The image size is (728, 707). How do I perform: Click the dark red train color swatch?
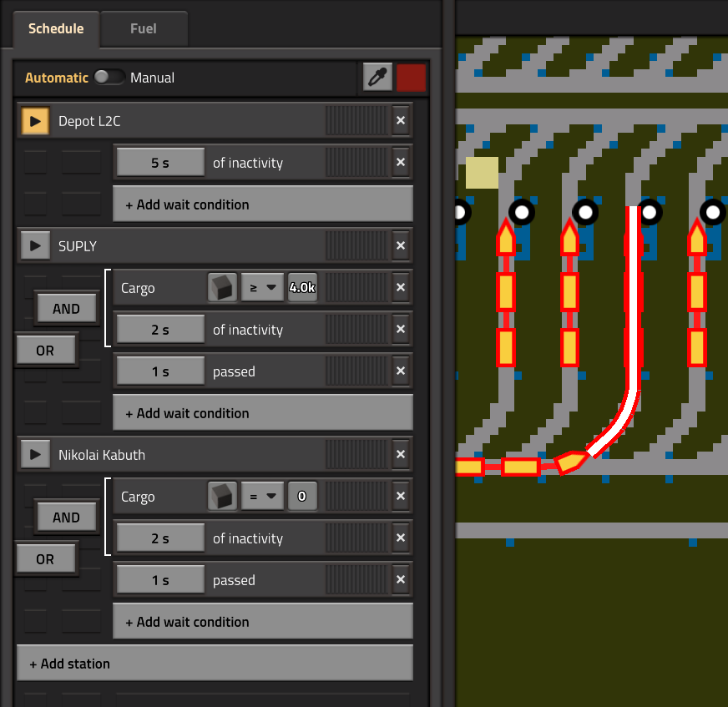pyautogui.click(x=411, y=78)
